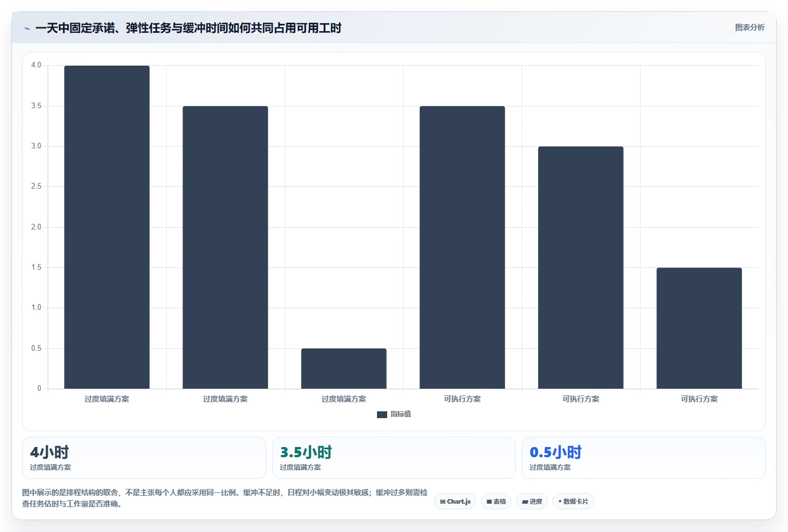The width and height of the screenshot is (788, 532).
Task: Open the 4小时 data card
Action: tap(144, 458)
